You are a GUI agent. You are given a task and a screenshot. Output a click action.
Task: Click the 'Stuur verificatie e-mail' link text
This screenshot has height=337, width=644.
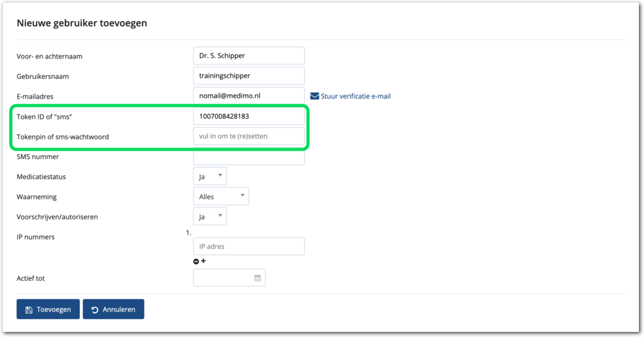(356, 97)
